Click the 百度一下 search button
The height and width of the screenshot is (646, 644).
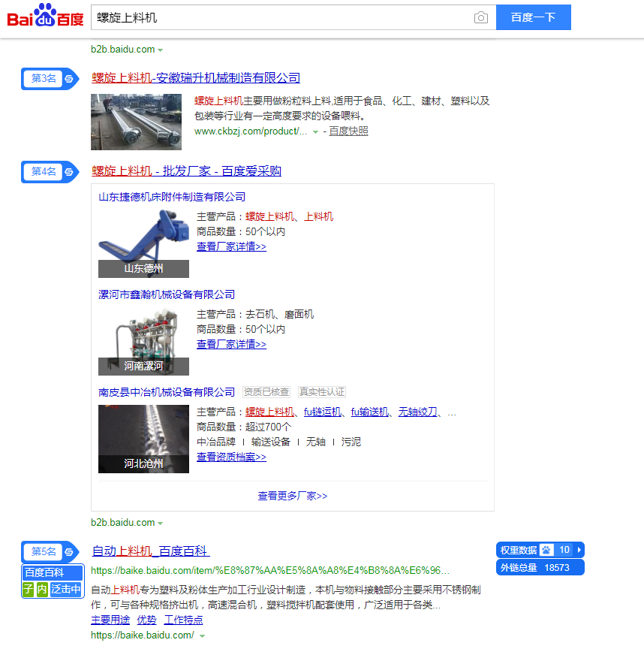coord(533,17)
